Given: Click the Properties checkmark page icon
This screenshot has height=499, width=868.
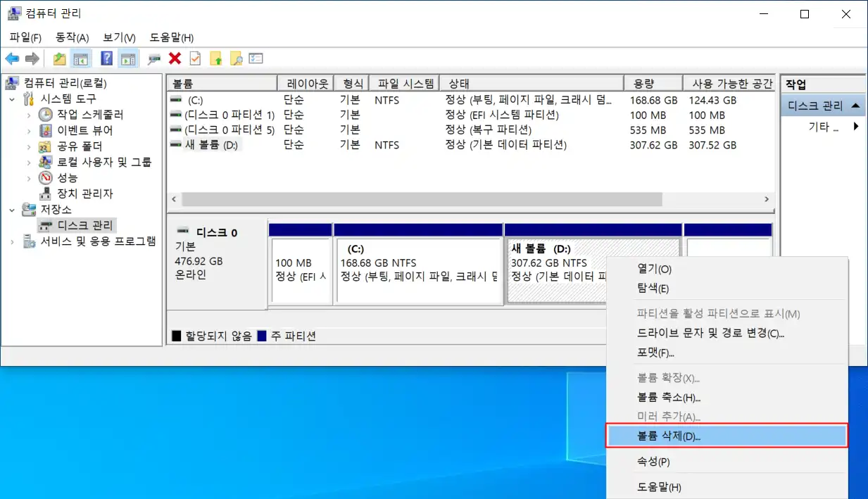Looking at the screenshot, I should pos(196,59).
